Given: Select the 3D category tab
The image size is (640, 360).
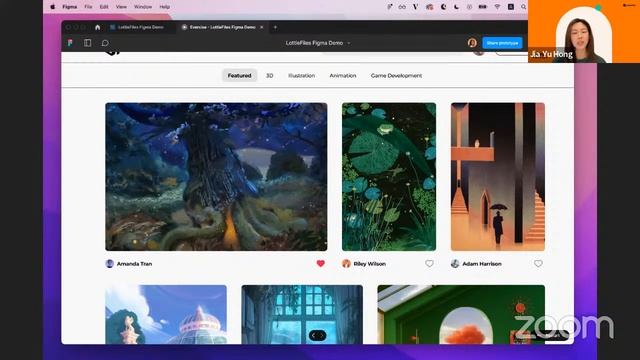Looking at the screenshot, I should point(270,76).
